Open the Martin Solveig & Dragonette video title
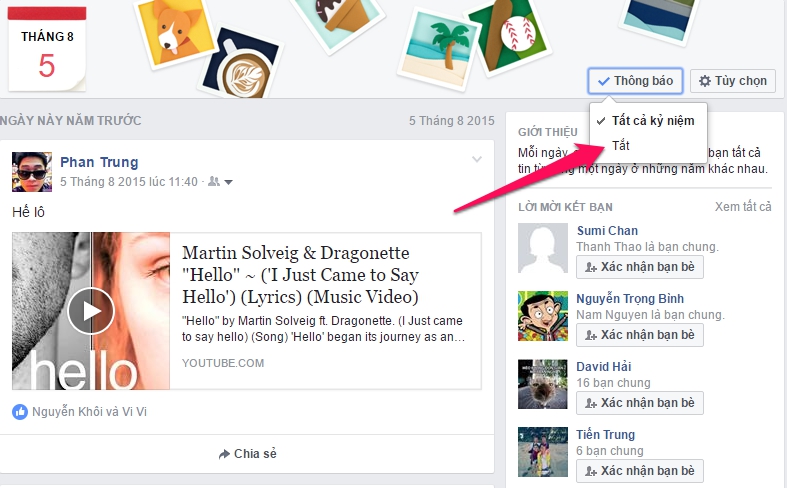The height and width of the screenshot is (488, 787). (300, 275)
